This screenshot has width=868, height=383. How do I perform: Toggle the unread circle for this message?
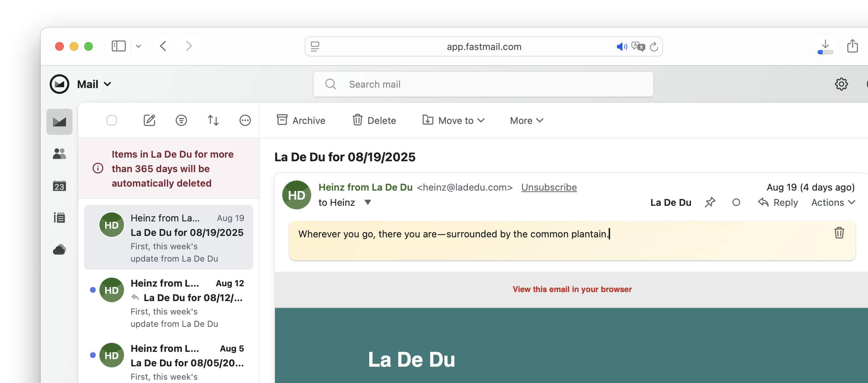[736, 202]
